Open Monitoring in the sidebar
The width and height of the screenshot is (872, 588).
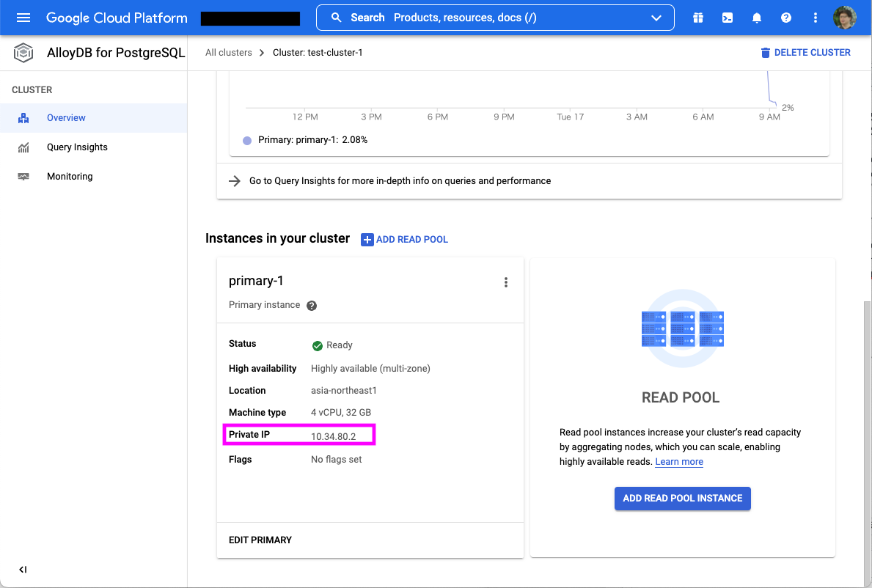(x=93, y=177)
